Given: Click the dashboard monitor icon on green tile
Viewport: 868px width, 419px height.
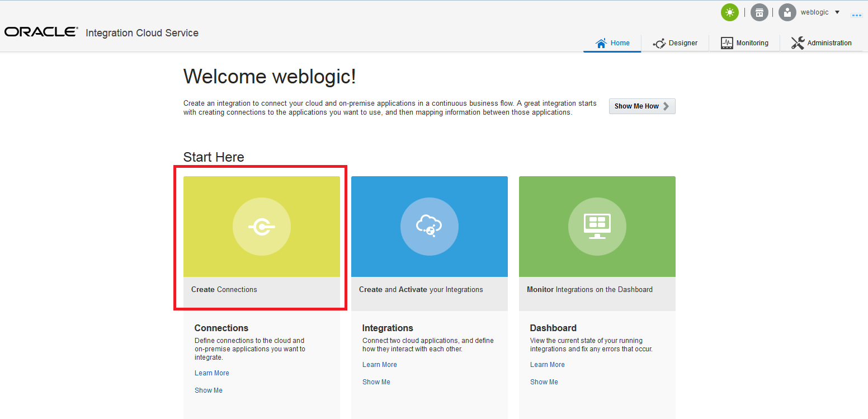Looking at the screenshot, I should pyautogui.click(x=597, y=227).
